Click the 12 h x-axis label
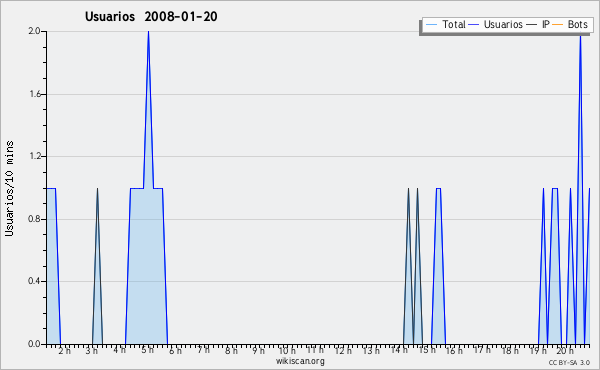 (x=343, y=350)
